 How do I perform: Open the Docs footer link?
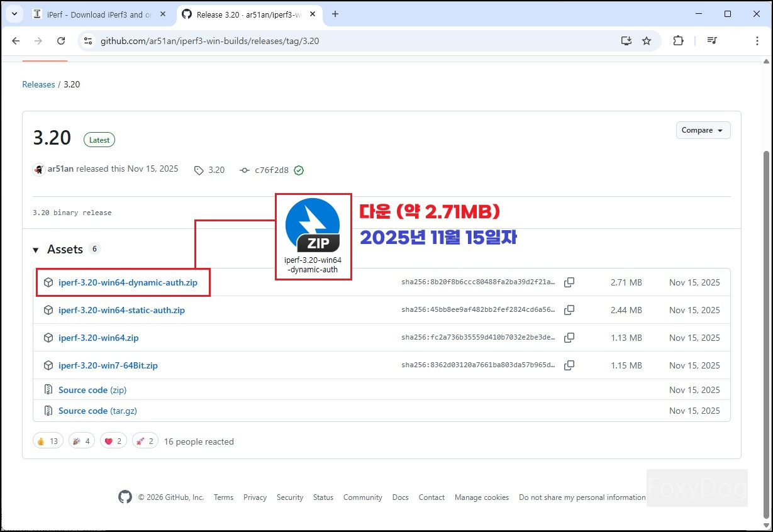point(401,497)
